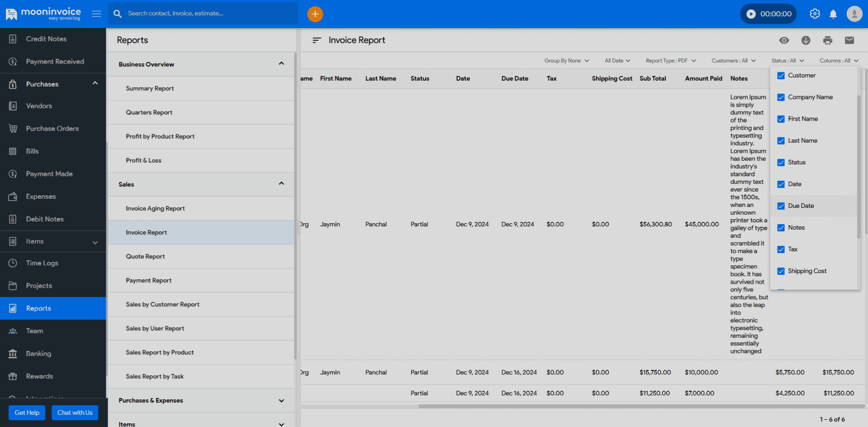Click the Chat with Us button
The image size is (868, 427).
coord(75,413)
